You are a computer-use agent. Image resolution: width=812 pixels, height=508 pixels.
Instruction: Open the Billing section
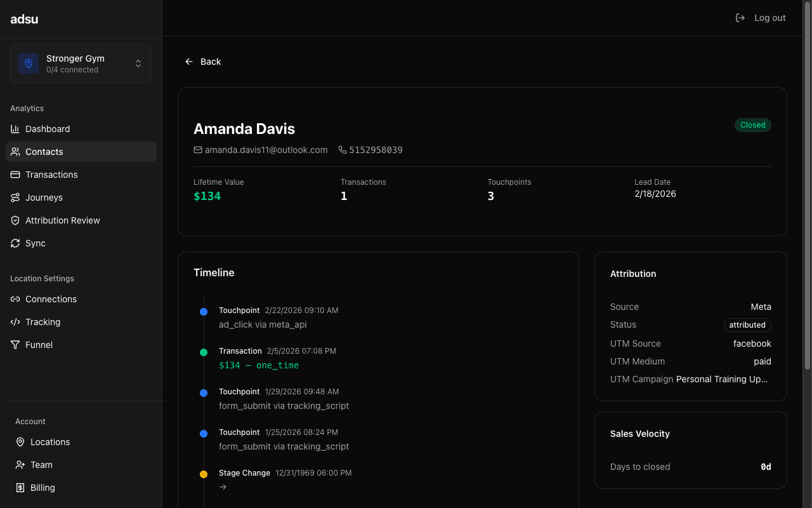(x=41, y=488)
